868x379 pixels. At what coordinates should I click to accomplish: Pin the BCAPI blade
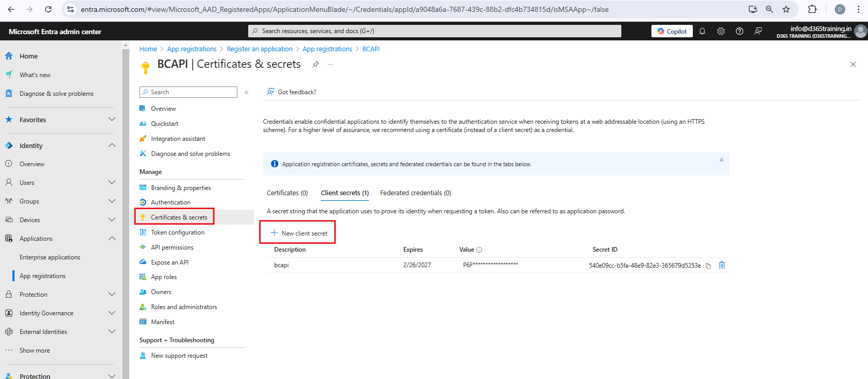[x=316, y=64]
